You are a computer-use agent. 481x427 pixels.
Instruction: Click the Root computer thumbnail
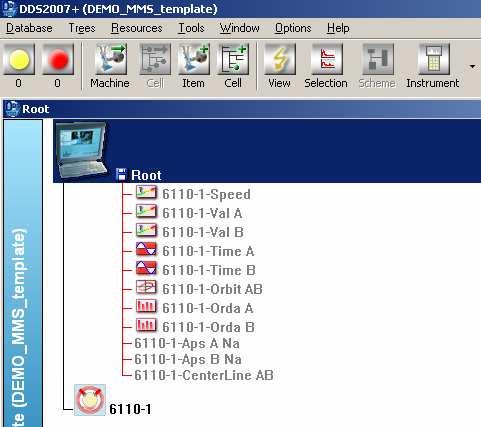[x=81, y=150]
